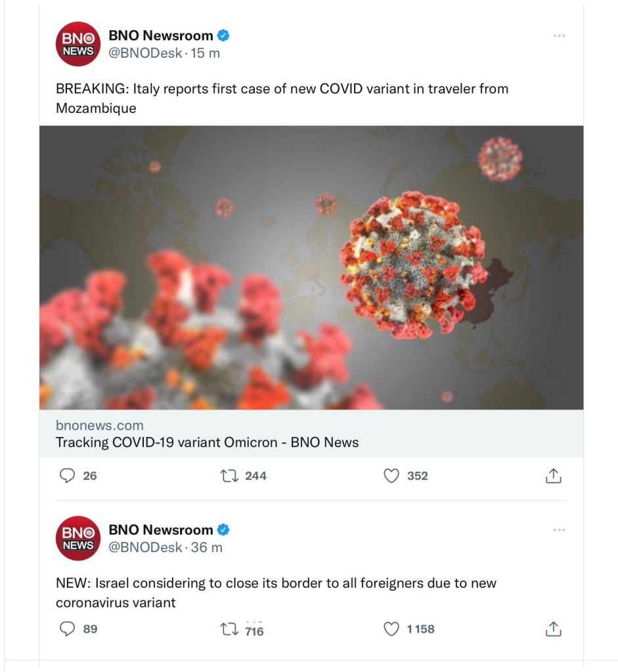
Task: Open more options on second tweet
Action: [559, 530]
